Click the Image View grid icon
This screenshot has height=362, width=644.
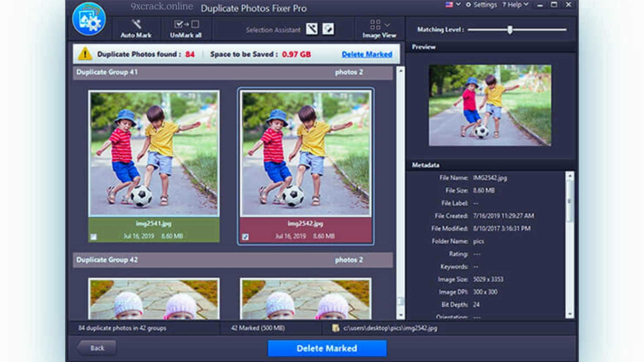(375, 24)
